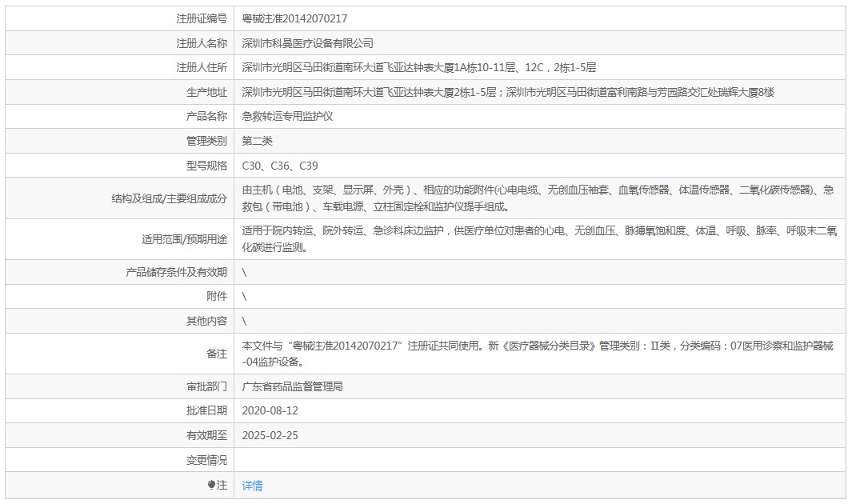
Task: Click the 管理类别 label
Action: click(206, 142)
